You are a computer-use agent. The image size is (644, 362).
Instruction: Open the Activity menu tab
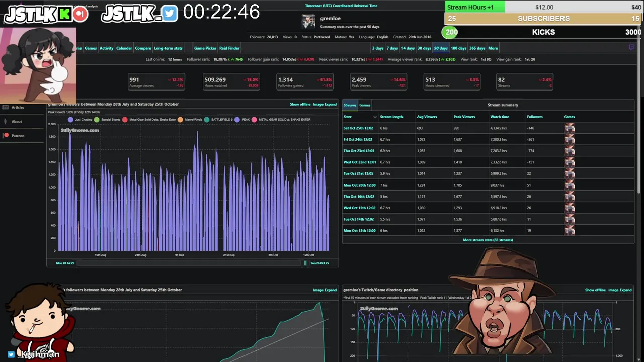coord(106,48)
